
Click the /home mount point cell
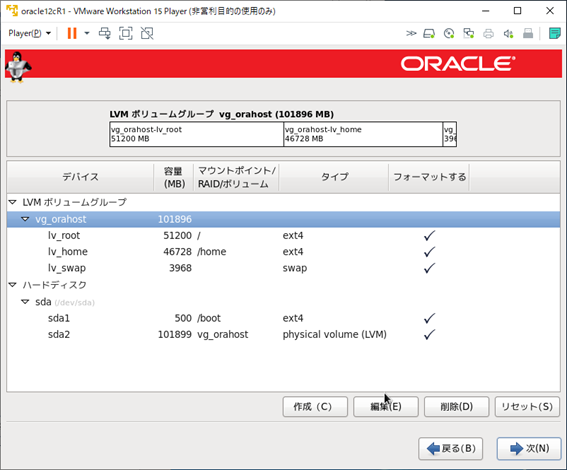coord(212,252)
